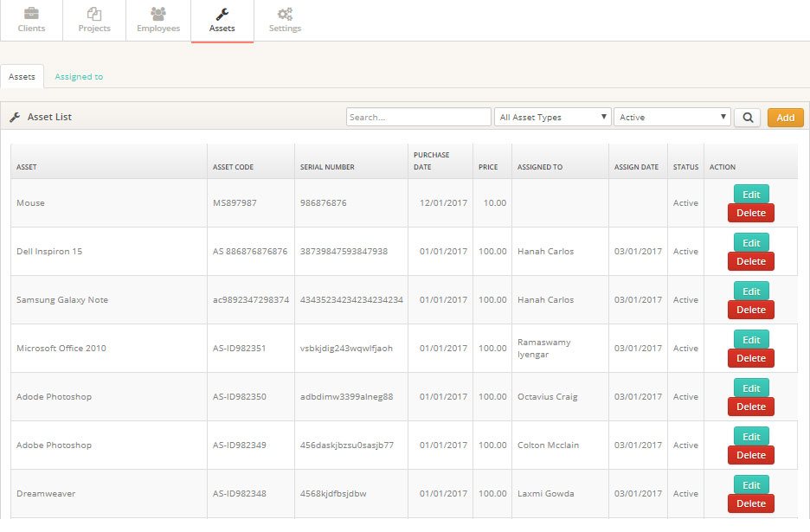Screen dimensions: 810x532
Task: Select the Employees group icon above its label
Action: coord(157,15)
